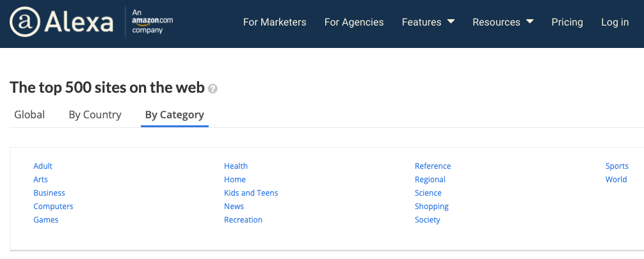Open the For Marketers menu item
Screen dimensions: 644x259
tap(275, 22)
